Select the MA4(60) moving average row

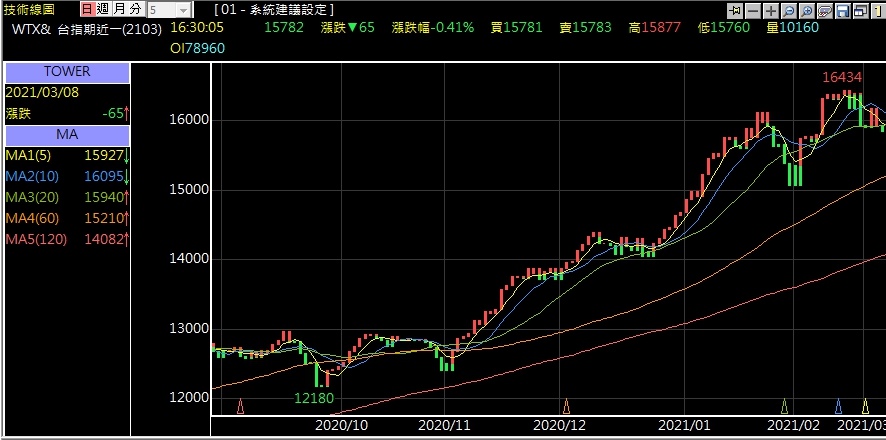[x=67, y=218]
